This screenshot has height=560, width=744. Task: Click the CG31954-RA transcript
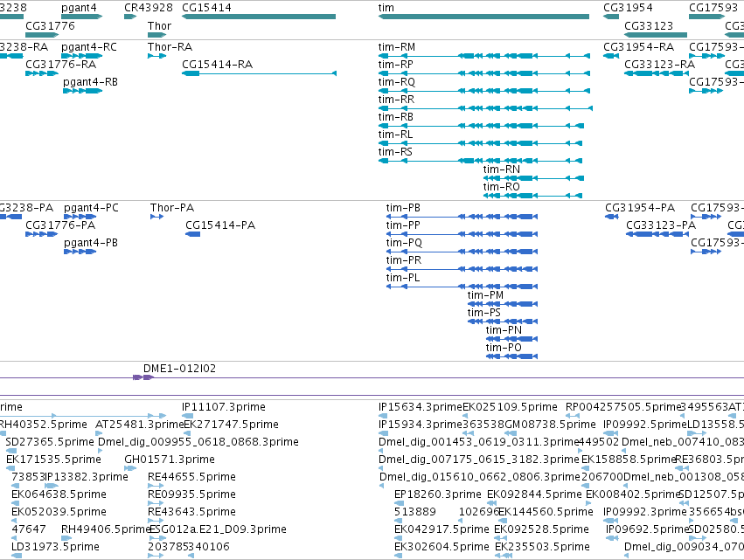click(x=611, y=56)
